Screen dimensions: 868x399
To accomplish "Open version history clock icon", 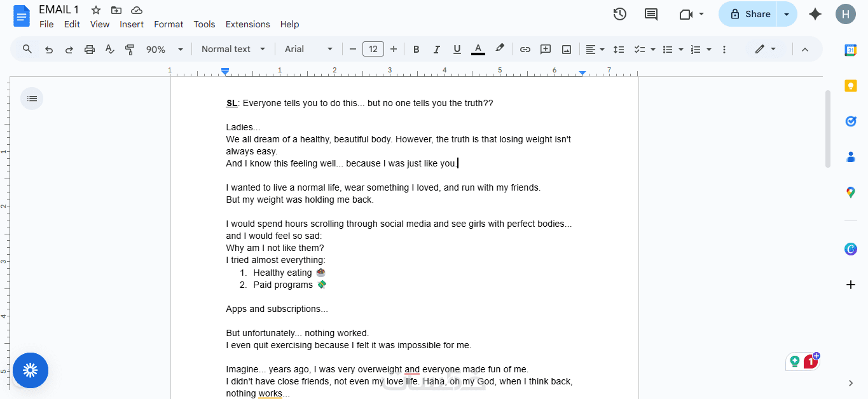I will (x=620, y=14).
